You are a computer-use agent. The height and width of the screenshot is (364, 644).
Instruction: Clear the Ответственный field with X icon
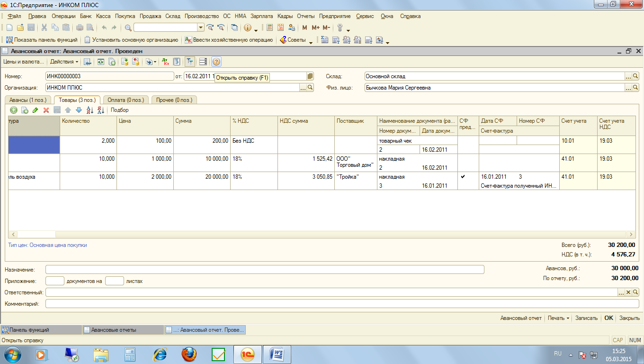click(x=628, y=292)
